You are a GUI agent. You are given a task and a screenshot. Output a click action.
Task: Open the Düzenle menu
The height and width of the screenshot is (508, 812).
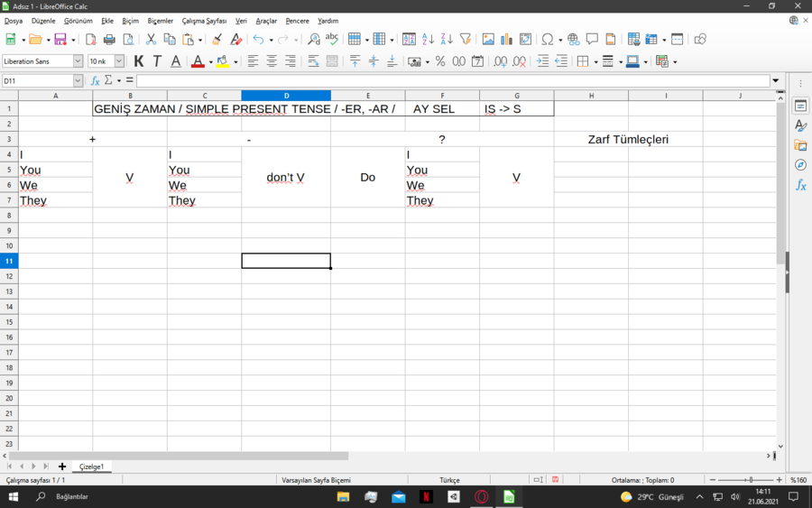pos(43,21)
